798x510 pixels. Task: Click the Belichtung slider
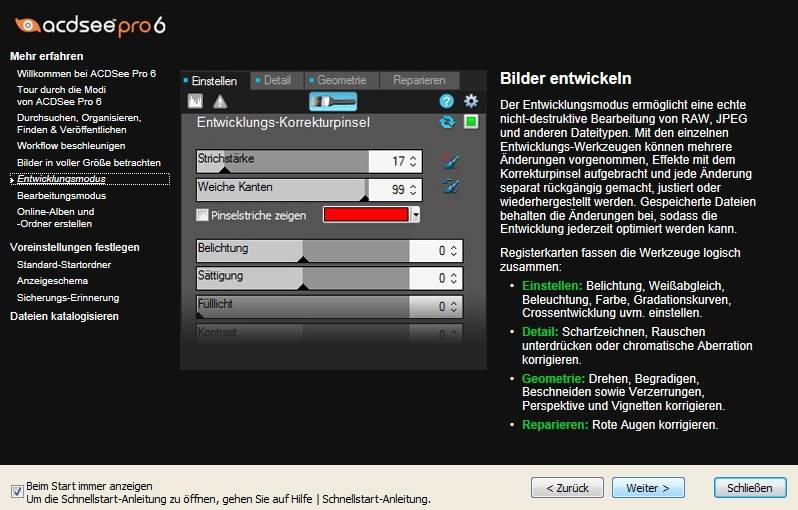tap(303, 251)
